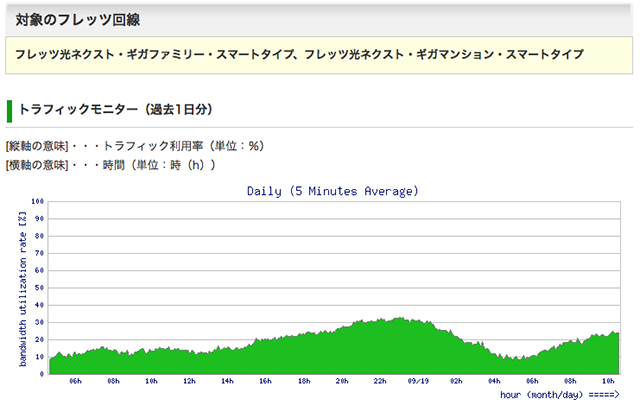Click the 04h tick on the time axis
The image size is (640, 405).
495,380
